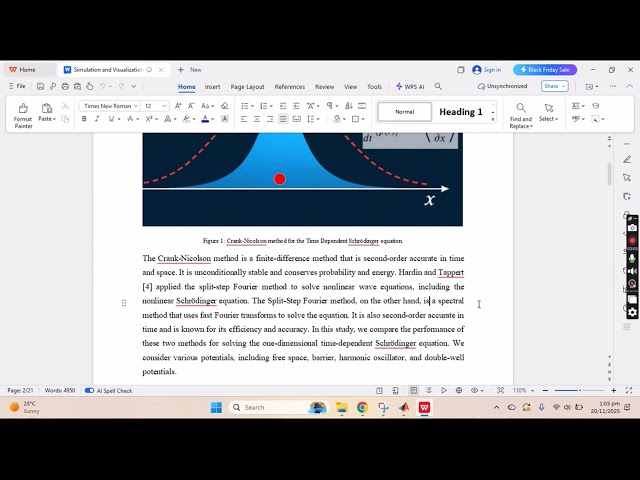Open the bullets list dropdown
The image size is (640, 480).
pyautogui.click(x=252, y=106)
